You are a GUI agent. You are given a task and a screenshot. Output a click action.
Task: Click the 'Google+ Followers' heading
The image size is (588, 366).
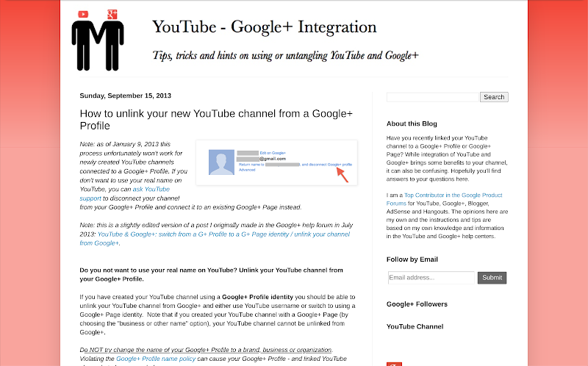click(417, 304)
